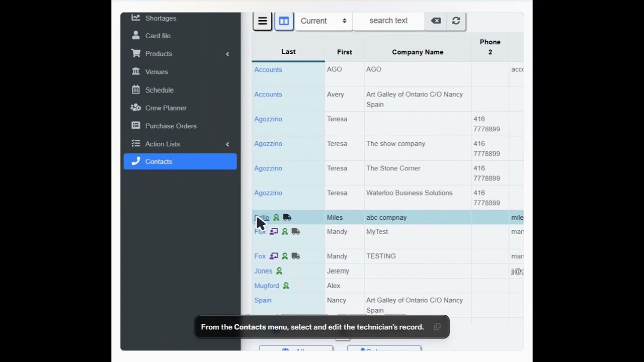Open Accounts contact for AGO
The width and height of the screenshot is (644, 362).
coord(268,70)
